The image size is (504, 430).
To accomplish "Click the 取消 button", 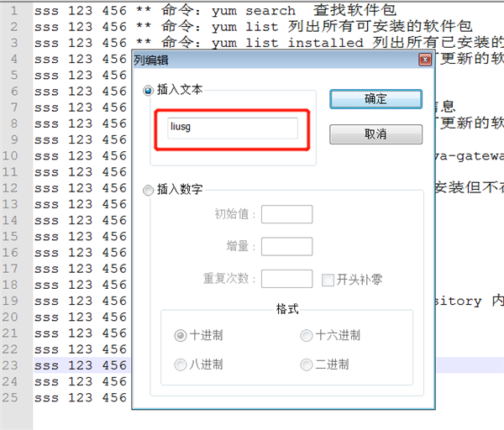I will 375,134.
